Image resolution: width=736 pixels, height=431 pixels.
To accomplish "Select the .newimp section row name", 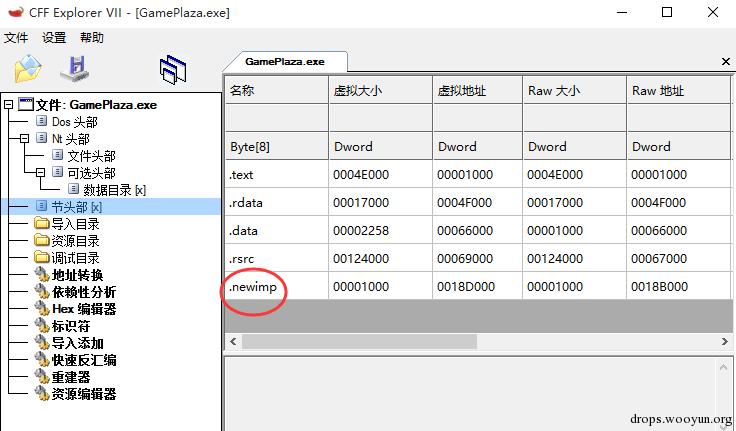I will [x=253, y=287].
